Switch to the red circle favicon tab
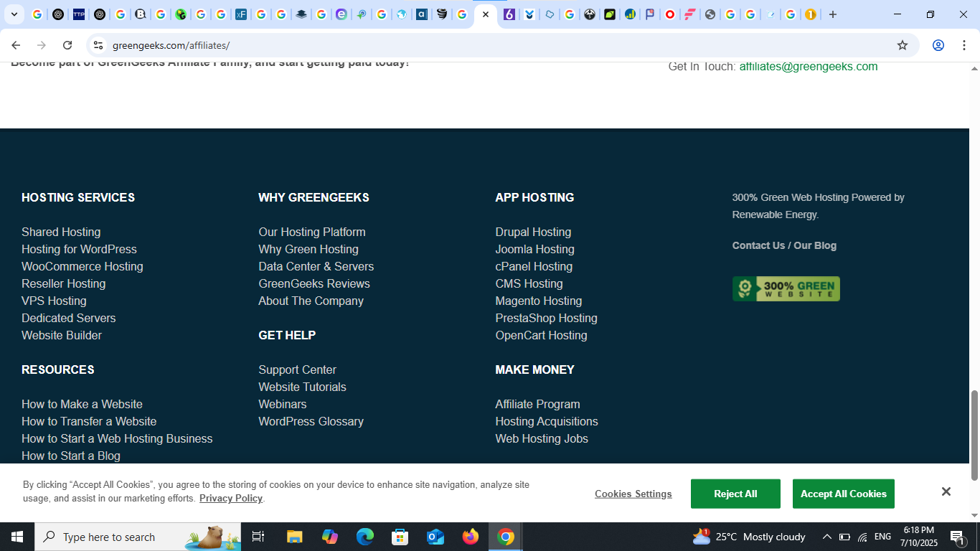 [x=670, y=14]
